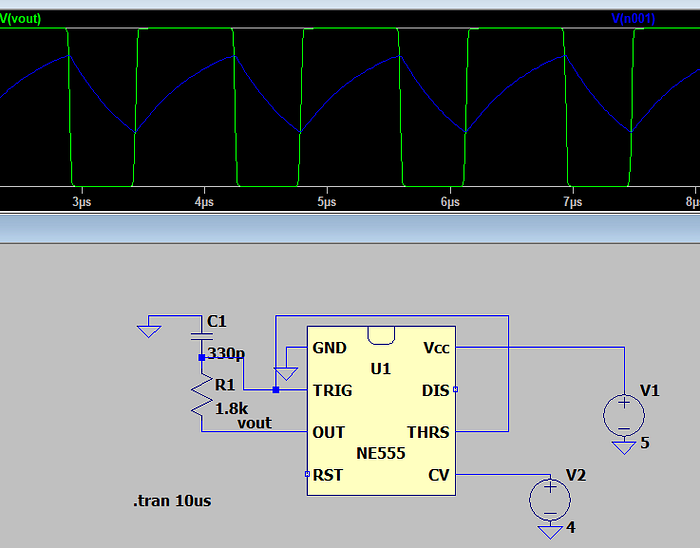Click the RST pin on the NE555
This screenshot has height=548, width=700.
point(307,474)
